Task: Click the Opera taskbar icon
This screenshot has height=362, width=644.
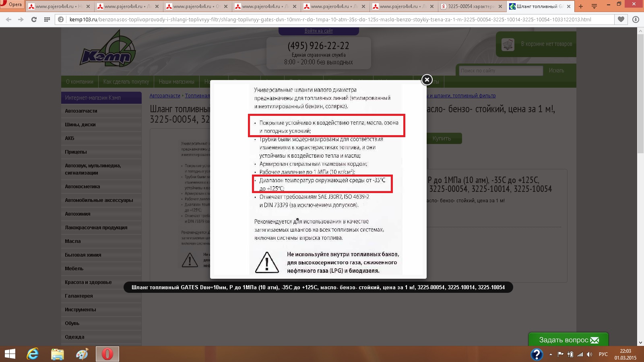Action: pos(107,354)
